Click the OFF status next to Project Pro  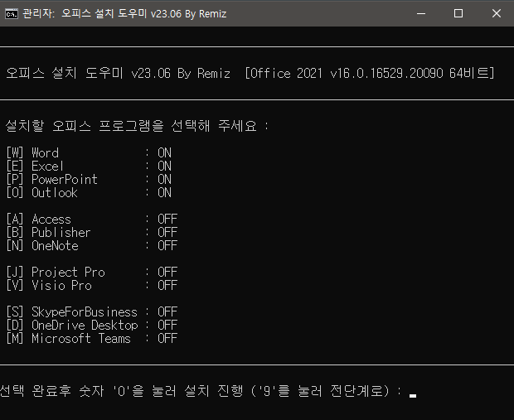coord(167,272)
